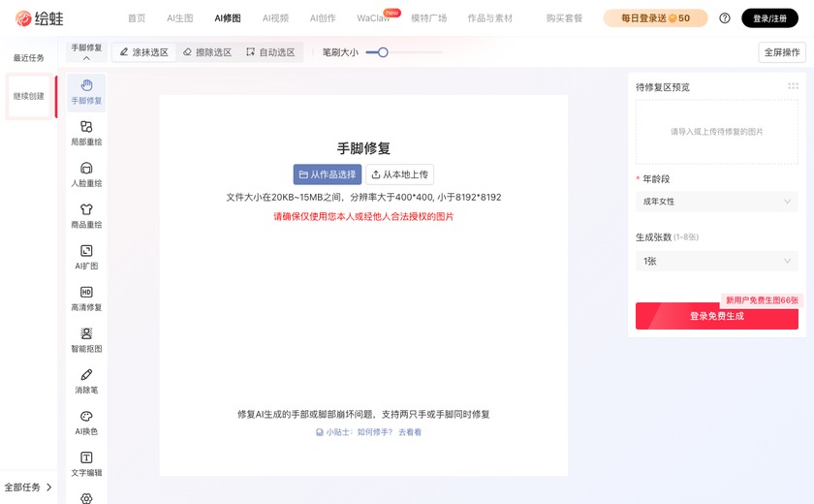Open the AI扩图 expand tool
This screenshot has width=814, height=504.
86,258
